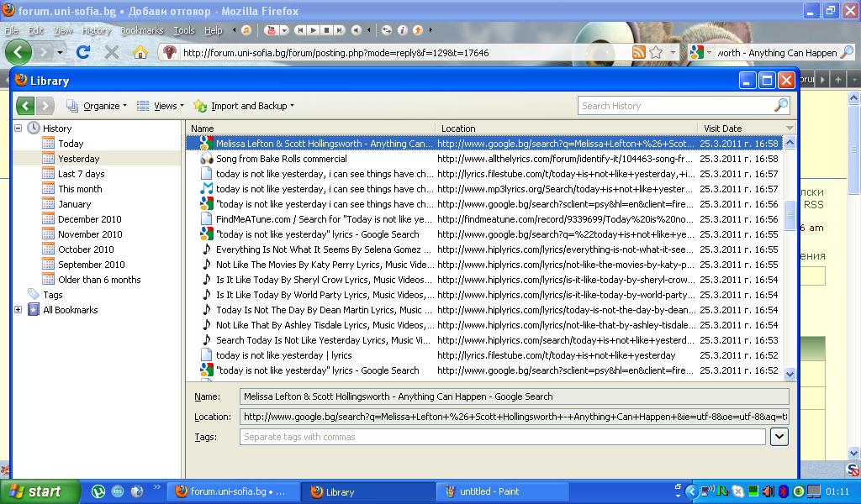This screenshot has width=861, height=504.
Task: Open the Bookmarks menu in Firefox
Action: pyautogui.click(x=141, y=30)
